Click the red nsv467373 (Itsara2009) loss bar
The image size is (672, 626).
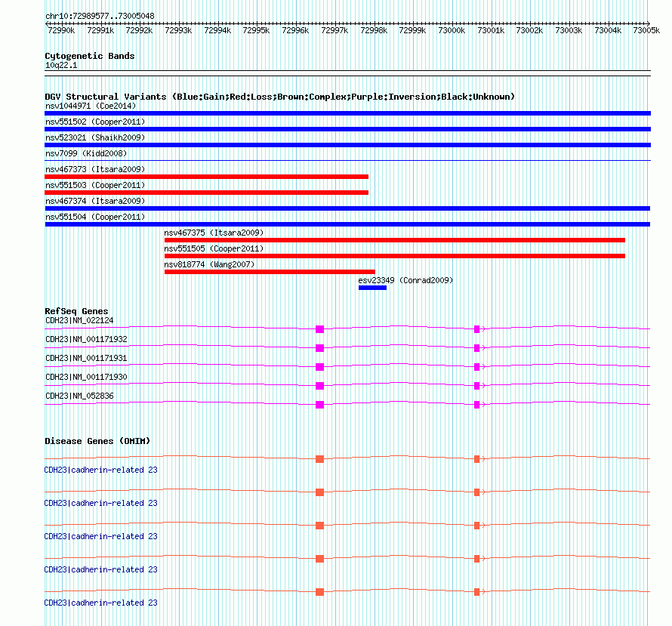(x=207, y=177)
